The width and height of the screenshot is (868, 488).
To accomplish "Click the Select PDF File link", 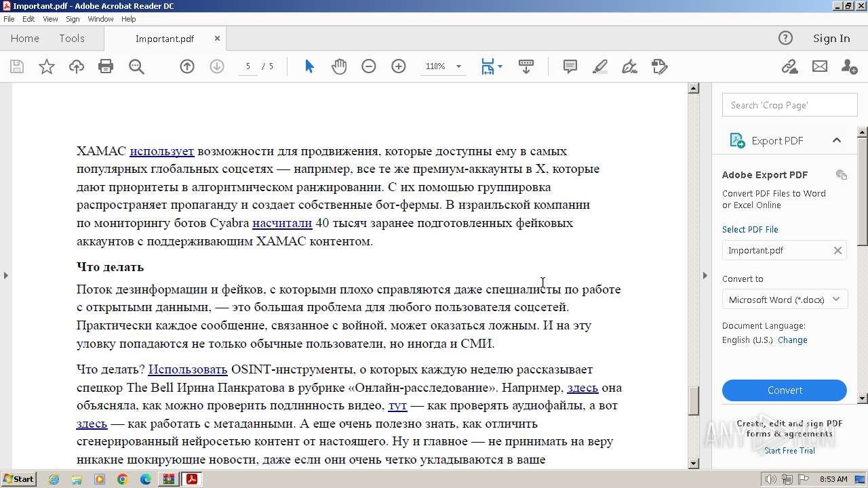I will [750, 229].
